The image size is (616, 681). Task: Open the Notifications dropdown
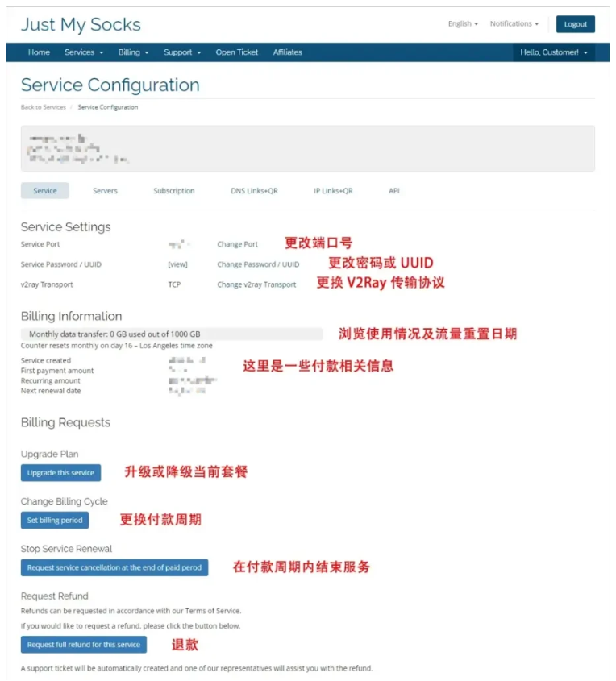(514, 23)
